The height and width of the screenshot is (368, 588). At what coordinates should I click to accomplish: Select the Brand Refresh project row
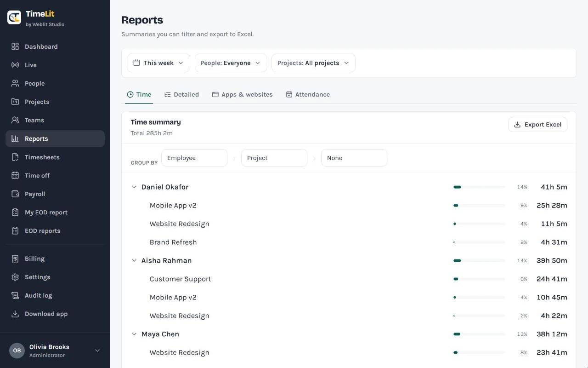point(349,242)
